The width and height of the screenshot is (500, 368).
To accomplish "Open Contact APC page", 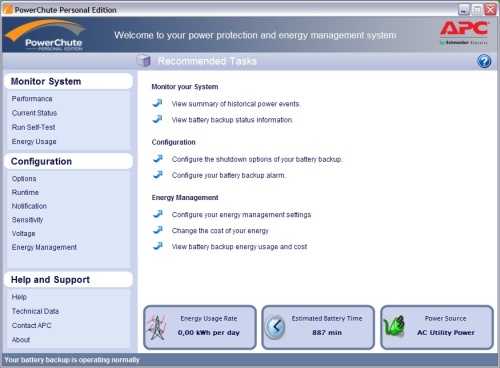I will coord(32,326).
